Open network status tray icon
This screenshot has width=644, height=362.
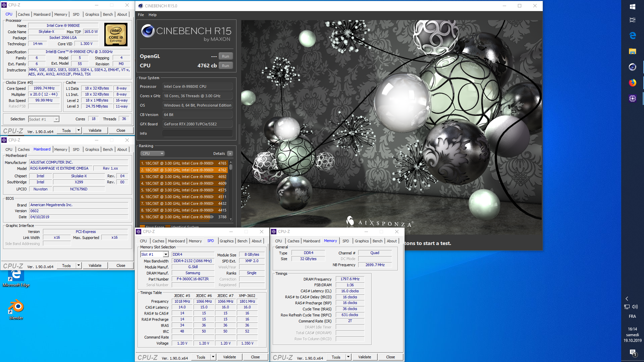627,307
